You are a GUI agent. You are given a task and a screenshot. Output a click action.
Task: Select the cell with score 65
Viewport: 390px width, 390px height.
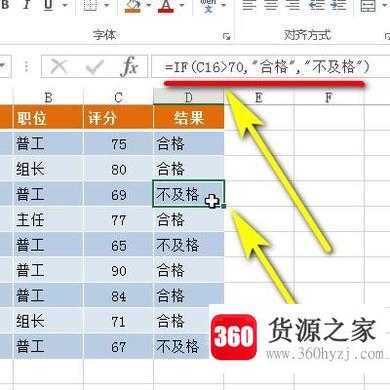click(x=118, y=245)
